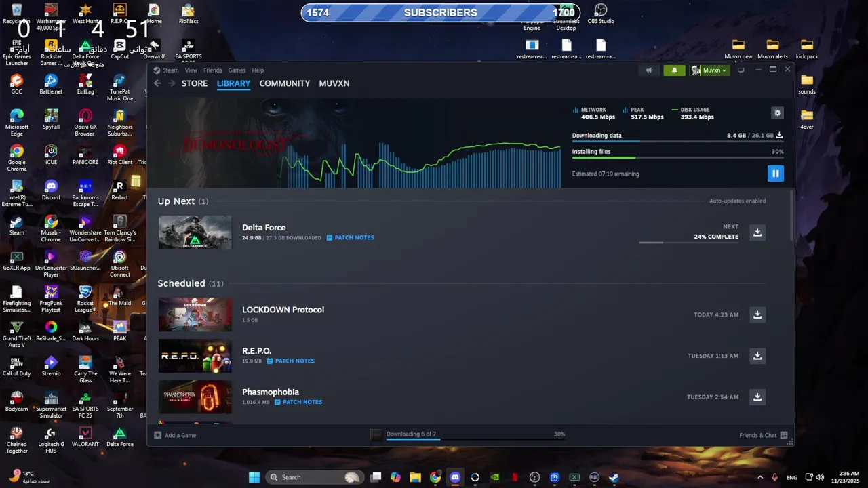
Task: Open Steam announcements megaphone icon
Action: click(x=649, y=70)
